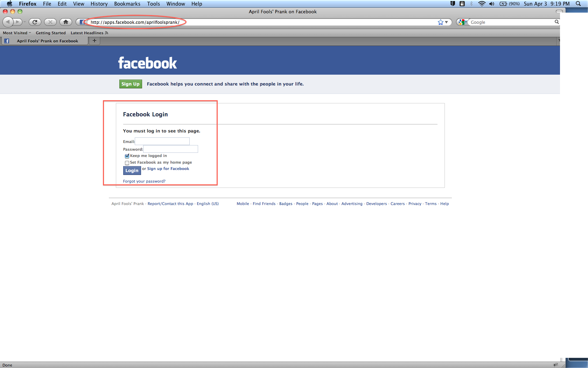588x368 pixels.
Task: Select the April Fools' Prank on Facebook tab
Action: coord(44,41)
